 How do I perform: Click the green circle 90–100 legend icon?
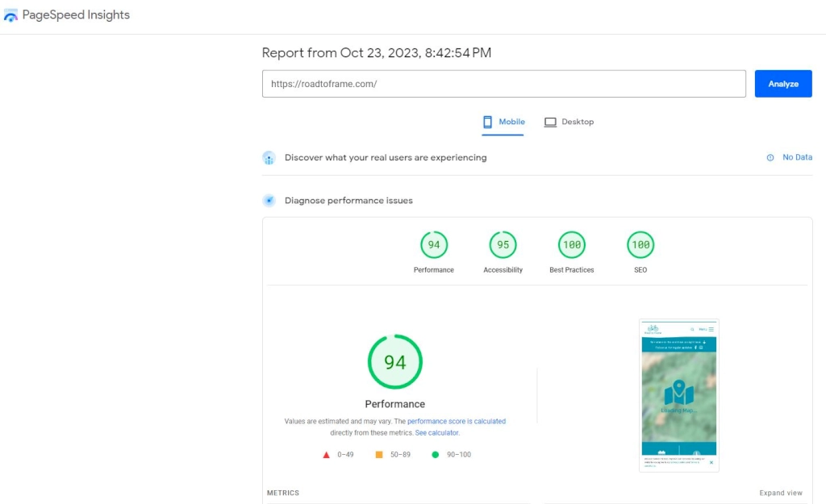click(x=435, y=455)
